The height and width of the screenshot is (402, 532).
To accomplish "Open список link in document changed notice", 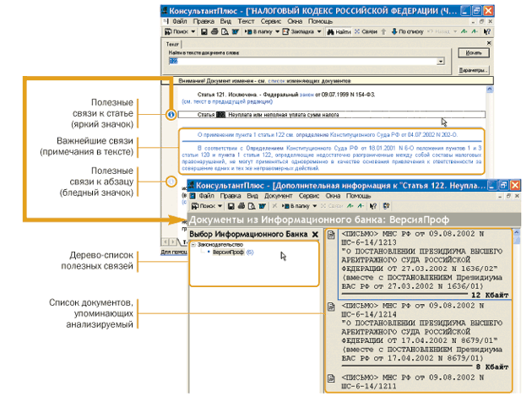I will [276, 81].
